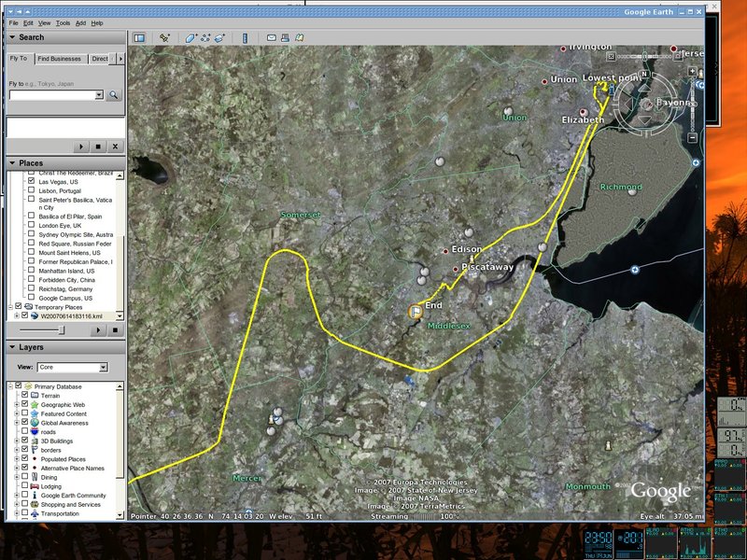This screenshot has width=747, height=560.
Task: Click the Places opacity slider handle
Action: point(61,330)
